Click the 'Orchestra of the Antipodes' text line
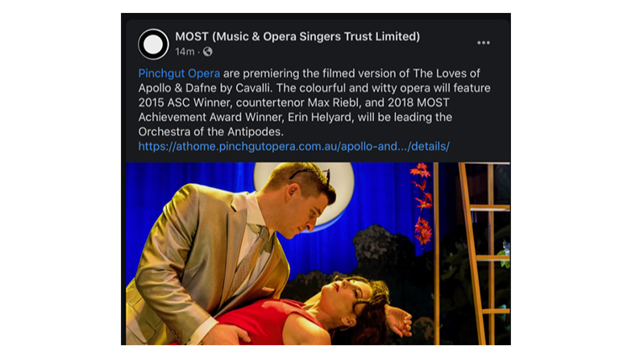Screen dimensions: 644x363 210,131
